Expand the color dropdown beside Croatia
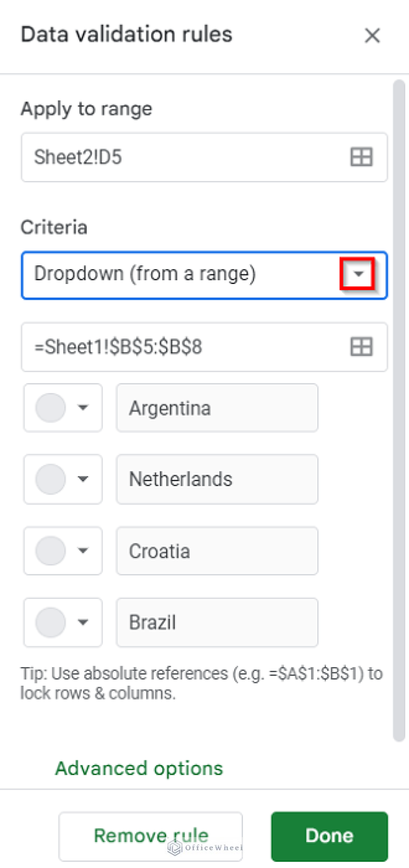 [83, 551]
